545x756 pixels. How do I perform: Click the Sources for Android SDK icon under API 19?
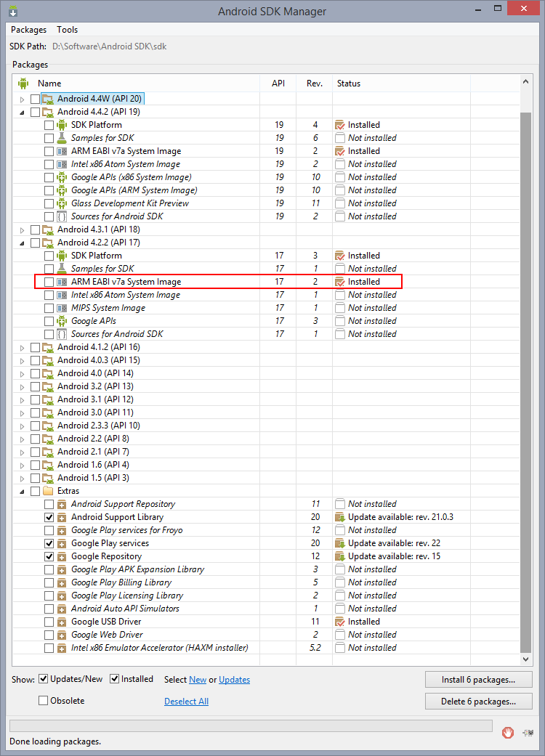point(62,216)
